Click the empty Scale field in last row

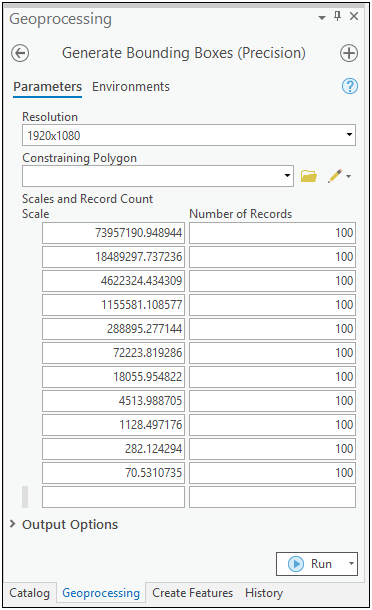click(x=113, y=497)
